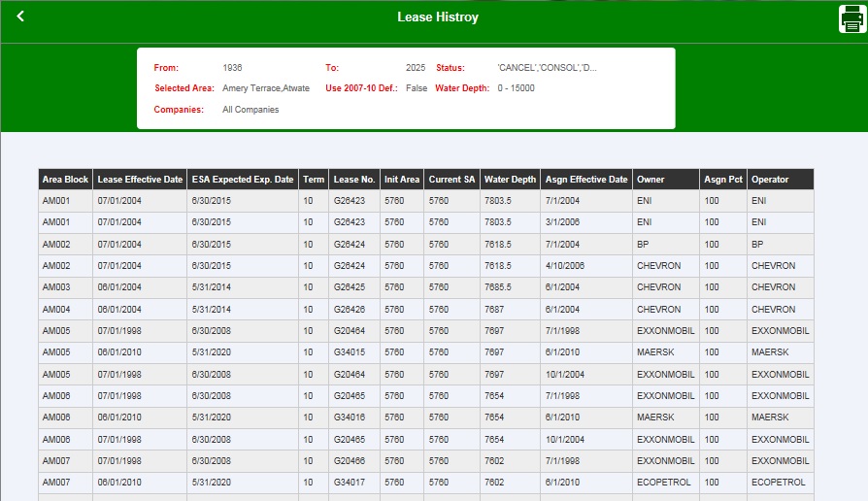The image size is (868, 501).
Task: Click owner CHEVRON in AM003 row
Action: coord(658,287)
